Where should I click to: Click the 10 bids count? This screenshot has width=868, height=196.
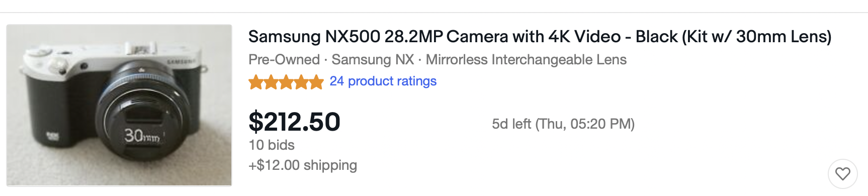pos(272,145)
